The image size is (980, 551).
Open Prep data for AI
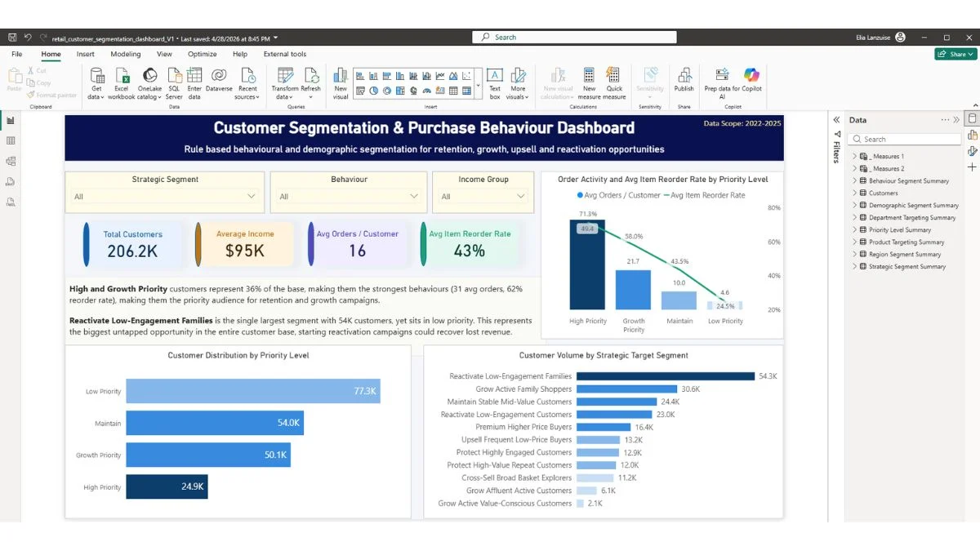click(x=722, y=84)
